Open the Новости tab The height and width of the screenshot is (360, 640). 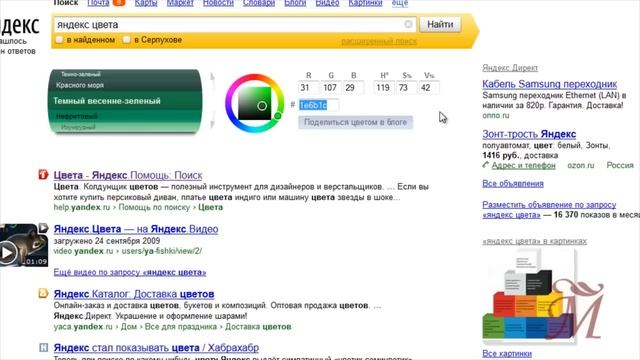(218, 3)
